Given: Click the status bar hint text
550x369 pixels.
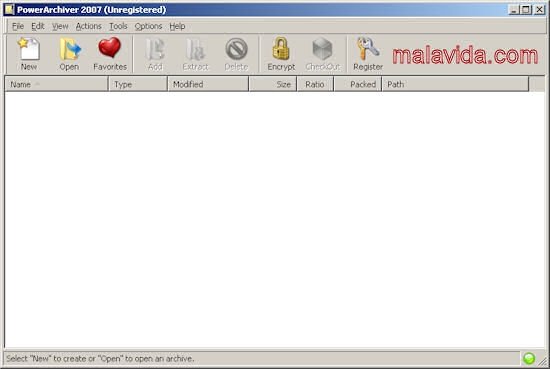Looking at the screenshot, I should click(x=100, y=358).
